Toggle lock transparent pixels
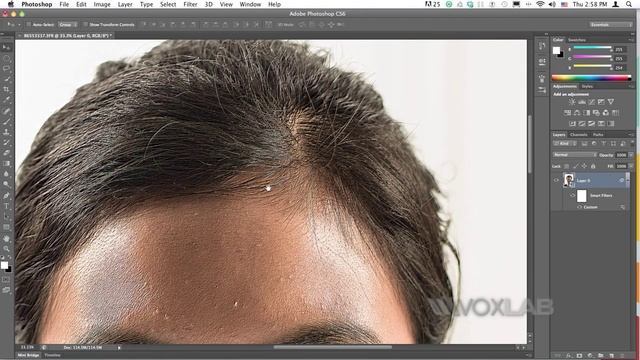Viewport: 640px width, 360px height. tap(566, 166)
